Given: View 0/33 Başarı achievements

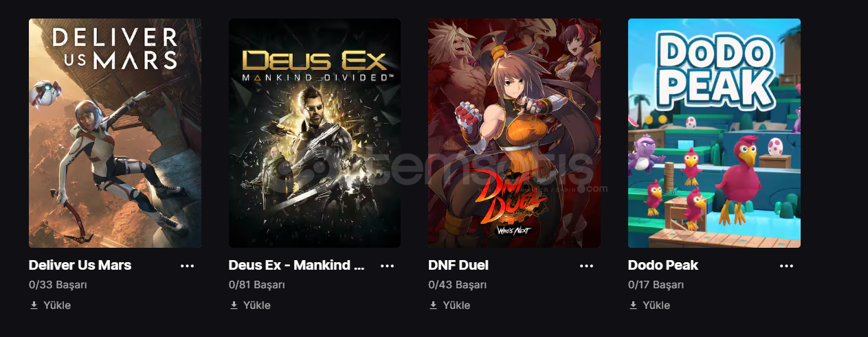Looking at the screenshot, I should coord(58,285).
